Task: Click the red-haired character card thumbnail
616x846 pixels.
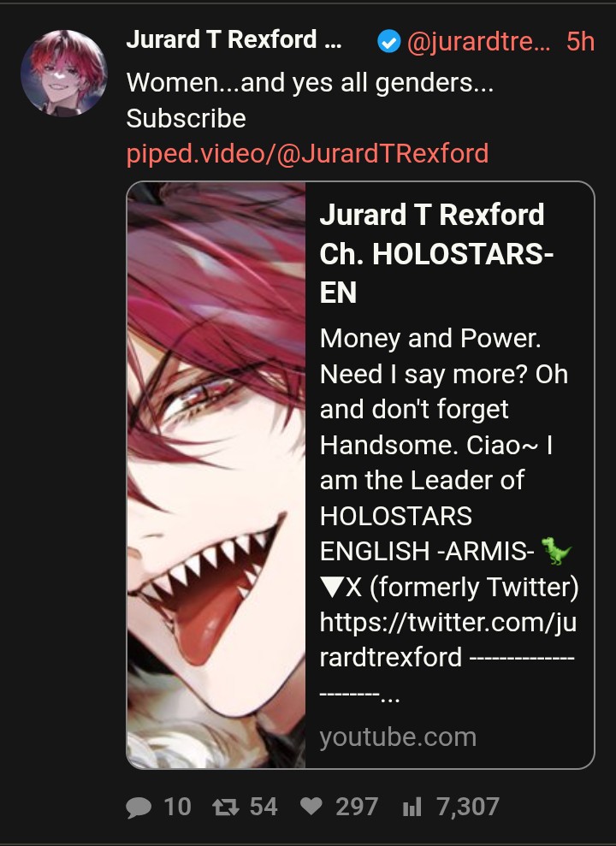Action: click(216, 475)
